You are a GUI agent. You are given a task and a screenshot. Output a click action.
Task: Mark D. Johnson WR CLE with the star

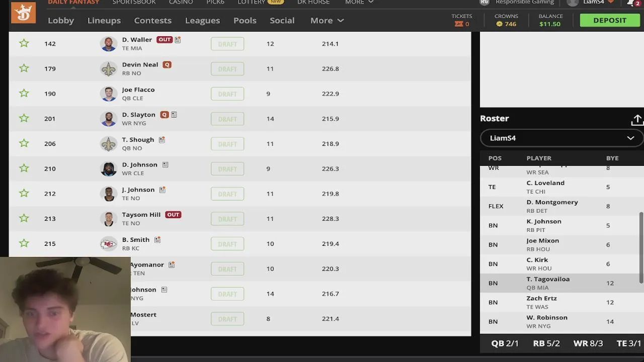(x=24, y=168)
